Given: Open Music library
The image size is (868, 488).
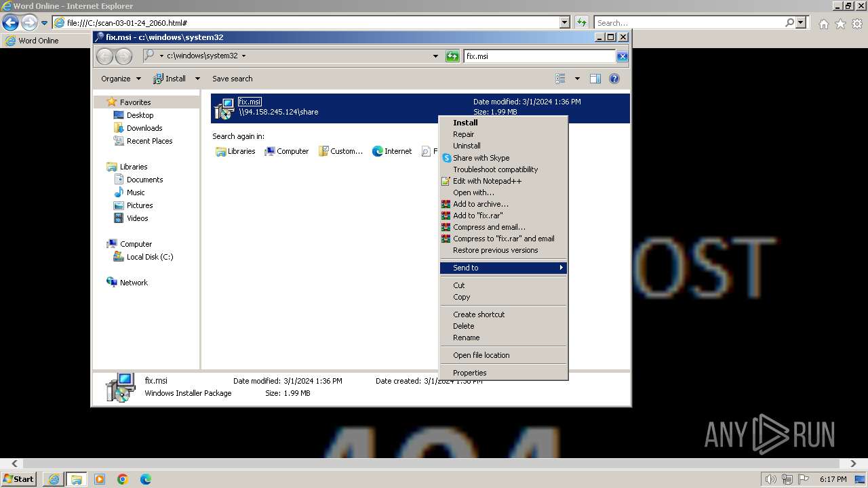Looking at the screenshot, I should click(x=136, y=192).
